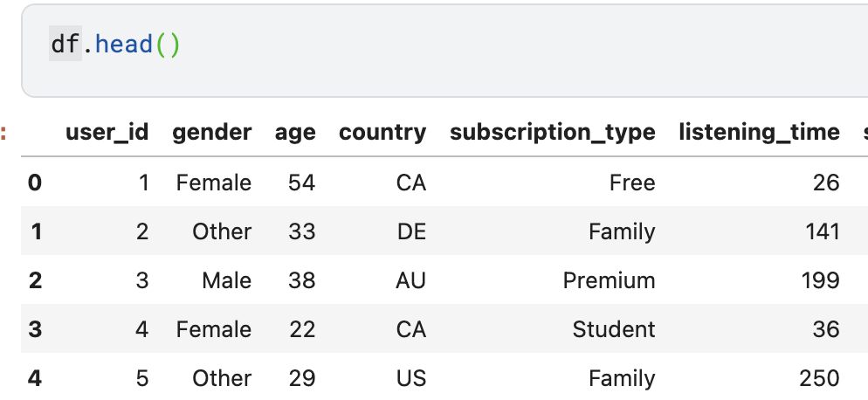This screenshot has height=400, width=868.
Task: Select the Student subscription cell
Action: [x=613, y=329]
